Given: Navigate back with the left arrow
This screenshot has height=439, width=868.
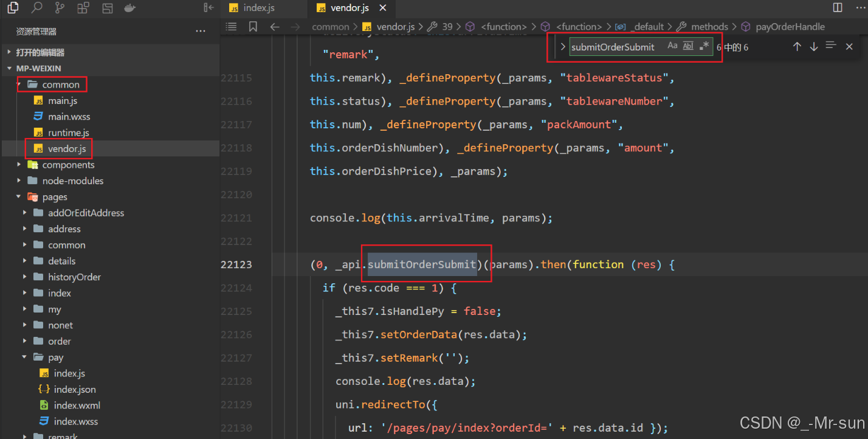Looking at the screenshot, I should pos(275,27).
